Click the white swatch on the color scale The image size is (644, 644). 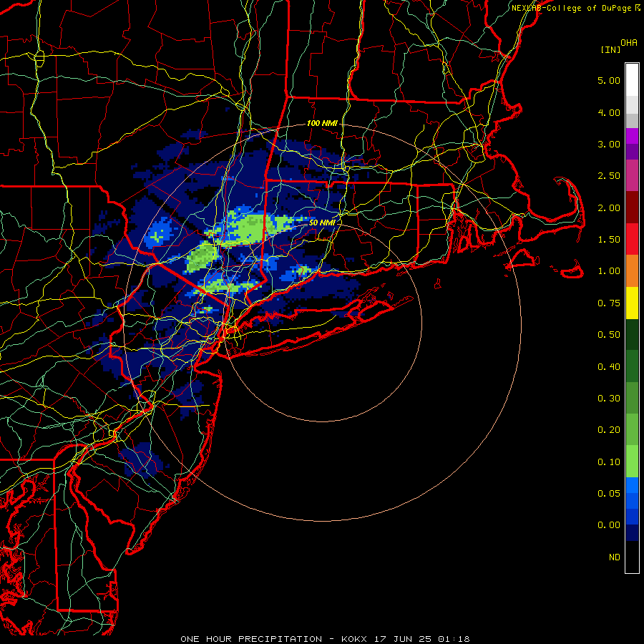click(x=632, y=80)
